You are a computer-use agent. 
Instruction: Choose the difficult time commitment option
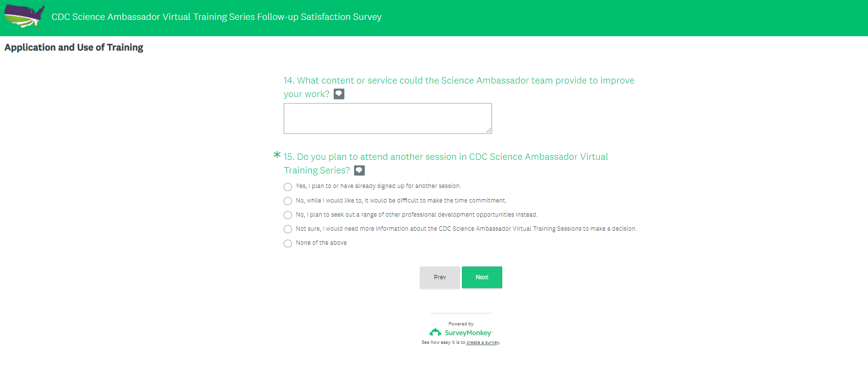click(288, 201)
